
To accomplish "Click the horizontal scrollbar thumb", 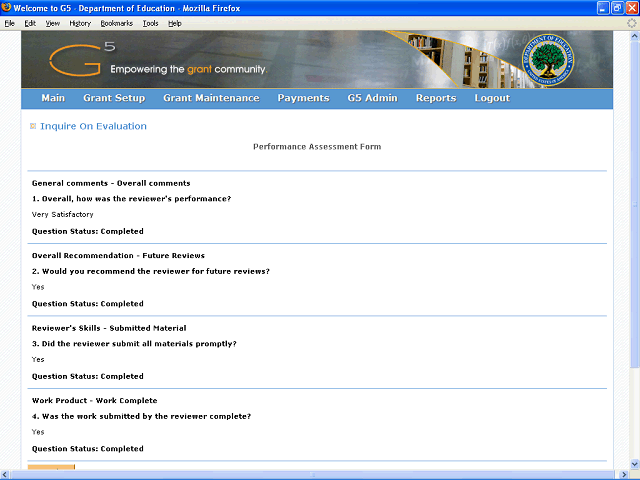I will tap(313, 475).
